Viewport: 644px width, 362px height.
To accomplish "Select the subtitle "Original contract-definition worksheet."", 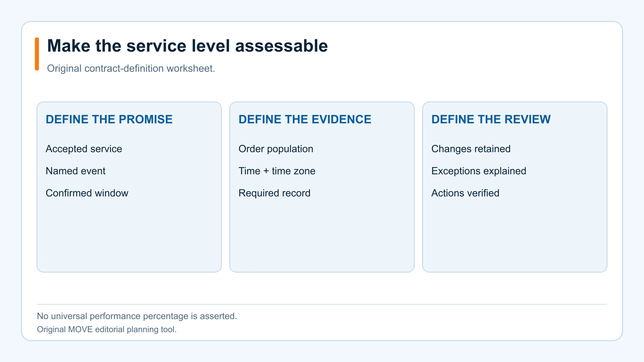I will pyautogui.click(x=131, y=68).
